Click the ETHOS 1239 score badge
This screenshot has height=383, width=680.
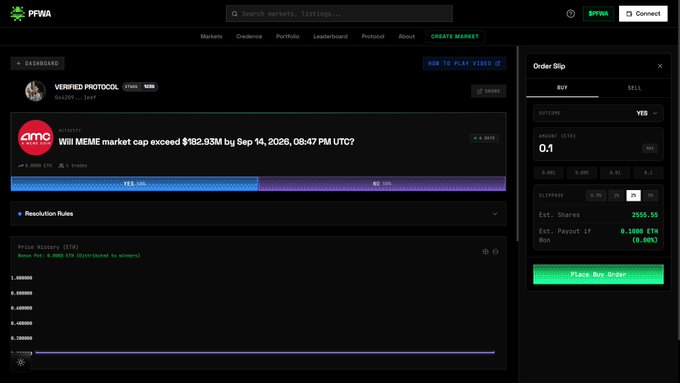(x=140, y=87)
